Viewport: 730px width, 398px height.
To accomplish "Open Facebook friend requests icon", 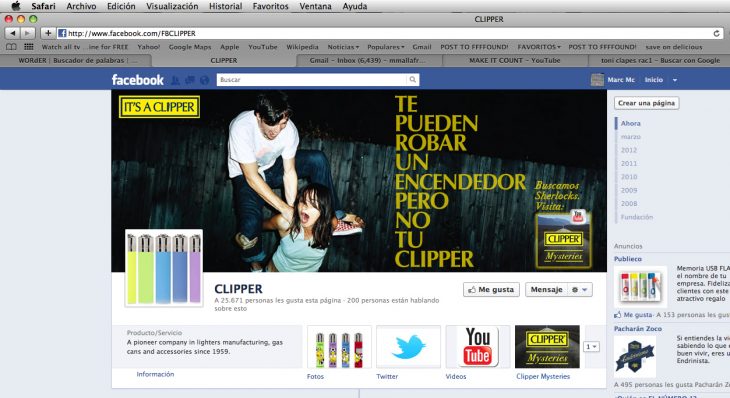I will coord(175,80).
